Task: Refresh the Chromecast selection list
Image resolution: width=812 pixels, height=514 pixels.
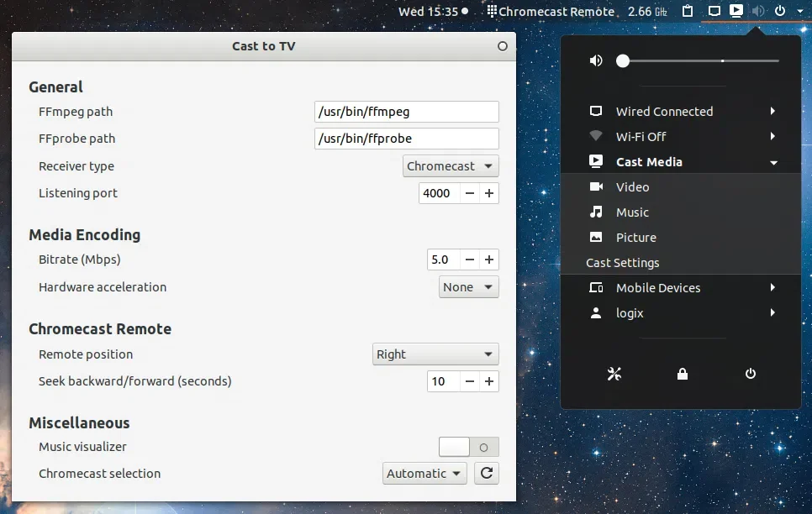Action: pos(486,474)
